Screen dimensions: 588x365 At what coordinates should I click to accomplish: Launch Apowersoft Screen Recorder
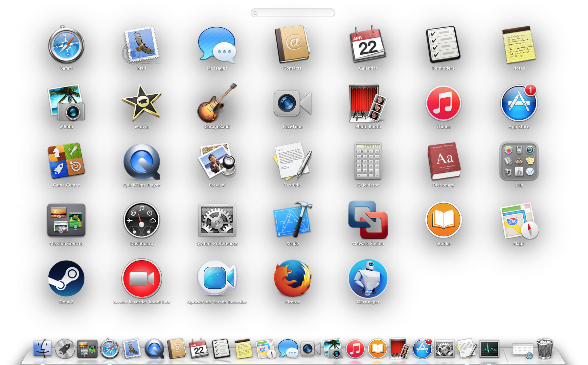pyautogui.click(x=217, y=278)
